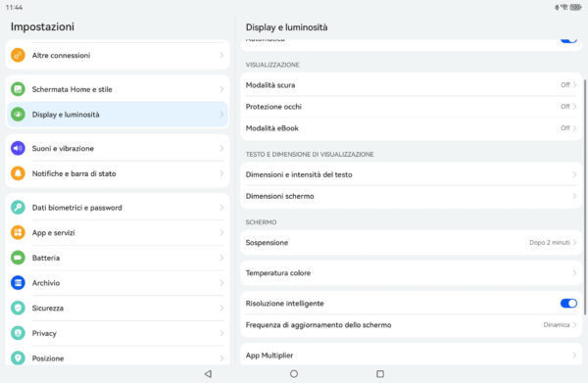Go to Archivio settings
This screenshot has width=588, height=383.
(x=118, y=282)
